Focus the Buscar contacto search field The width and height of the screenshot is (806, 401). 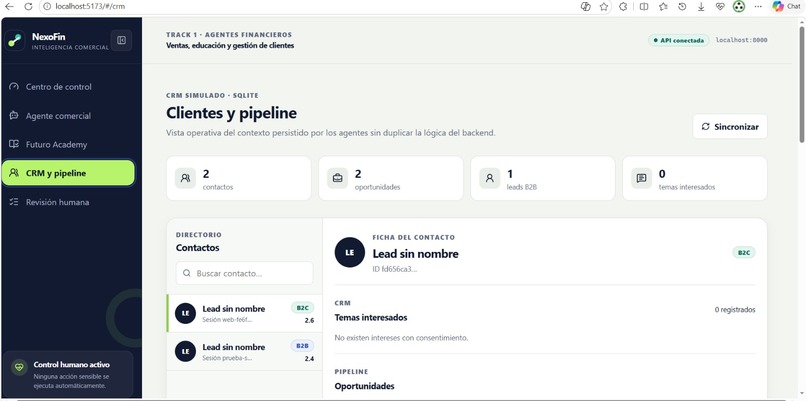(x=244, y=274)
